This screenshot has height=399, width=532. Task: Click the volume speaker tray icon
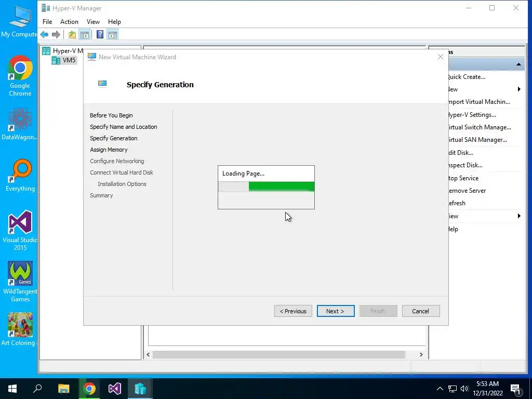[x=464, y=389]
